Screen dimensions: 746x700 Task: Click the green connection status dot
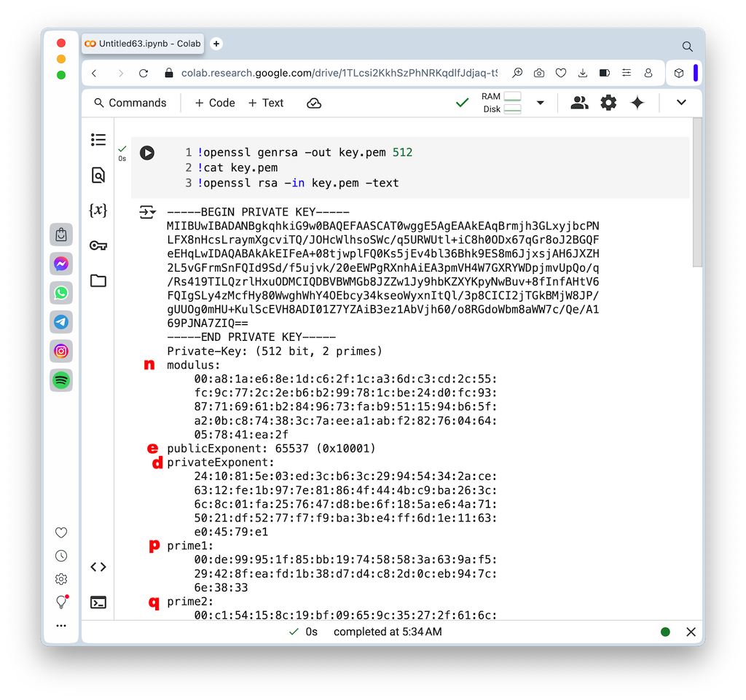[x=666, y=632]
